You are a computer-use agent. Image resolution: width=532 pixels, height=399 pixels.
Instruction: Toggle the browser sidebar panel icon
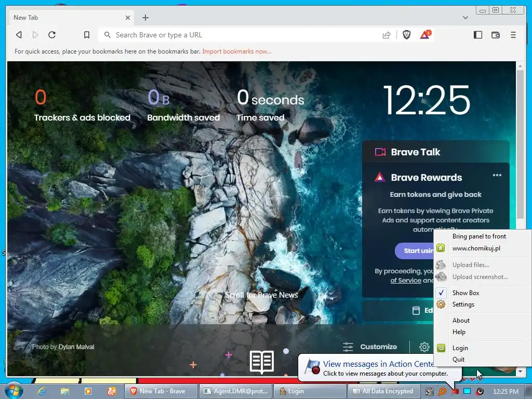(478, 35)
